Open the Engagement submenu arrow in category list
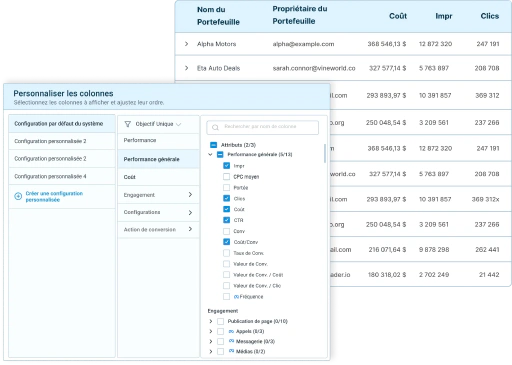Screen dimensions: 512x365 tap(190, 194)
